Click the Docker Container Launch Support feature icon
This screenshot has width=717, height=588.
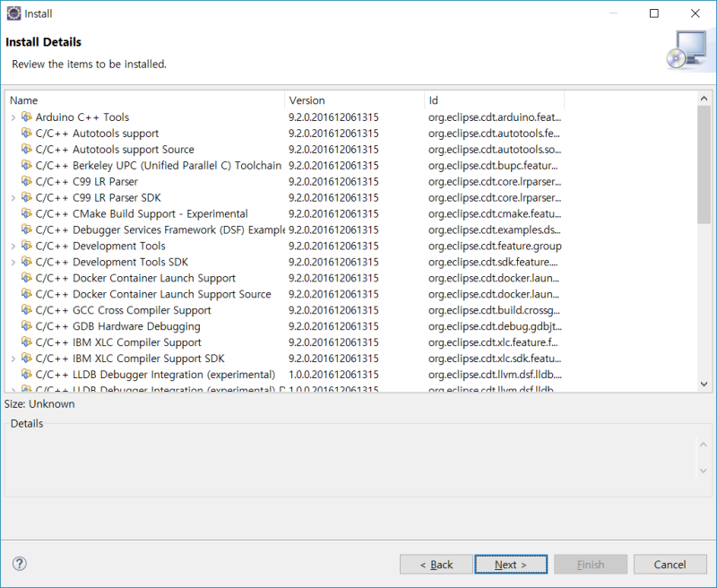[27, 278]
